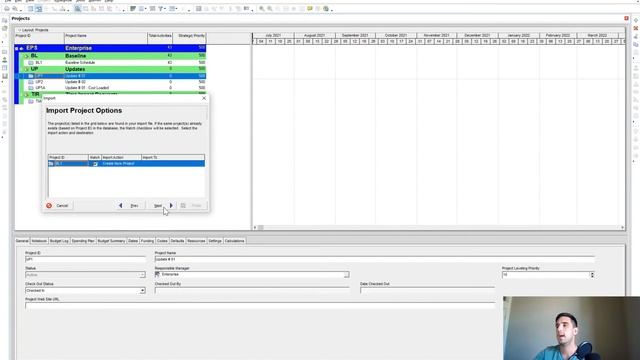
Task: Open the Defaults tab
Action: (x=177, y=241)
